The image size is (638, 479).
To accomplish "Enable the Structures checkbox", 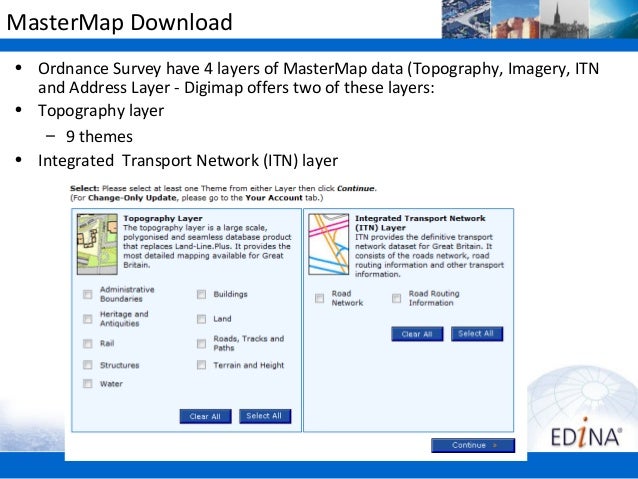I will click(x=87, y=365).
